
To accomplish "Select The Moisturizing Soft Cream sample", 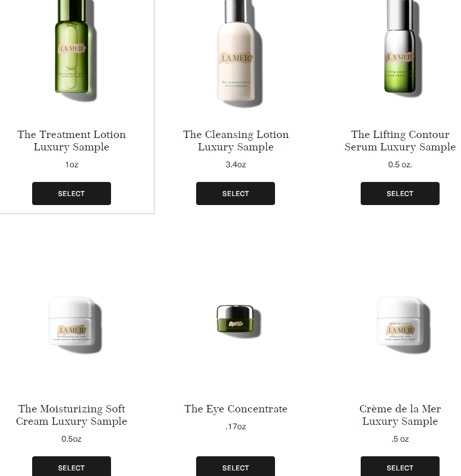I will [72, 466].
